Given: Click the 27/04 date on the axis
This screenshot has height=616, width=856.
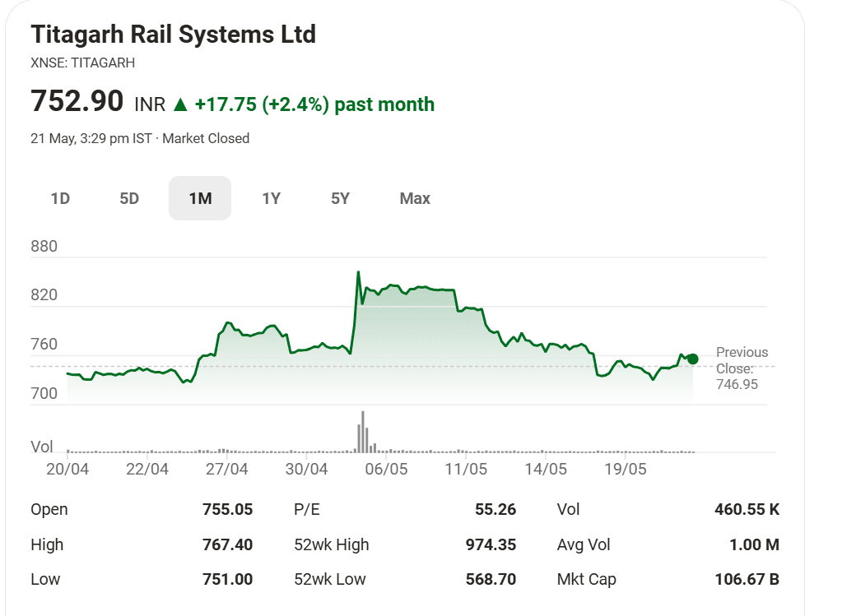Looking at the screenshot, I should click(226, 469).
